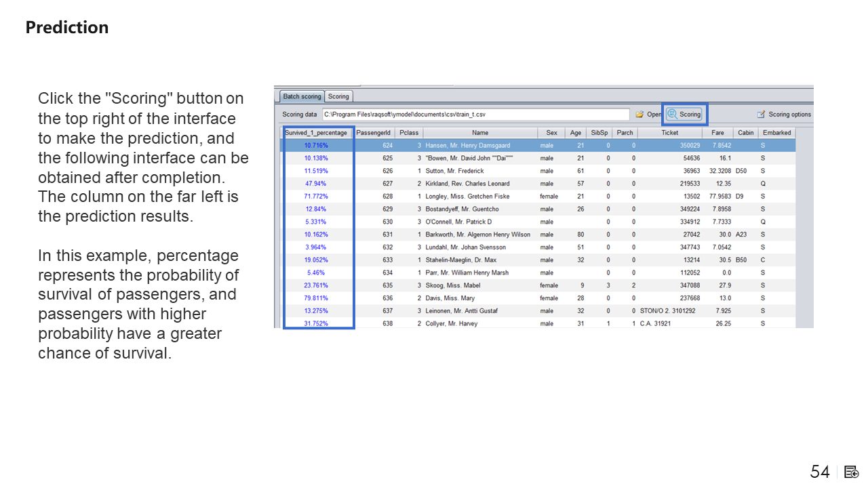Select the Parch column header
The image size is (868, 488).
point(625,133)
